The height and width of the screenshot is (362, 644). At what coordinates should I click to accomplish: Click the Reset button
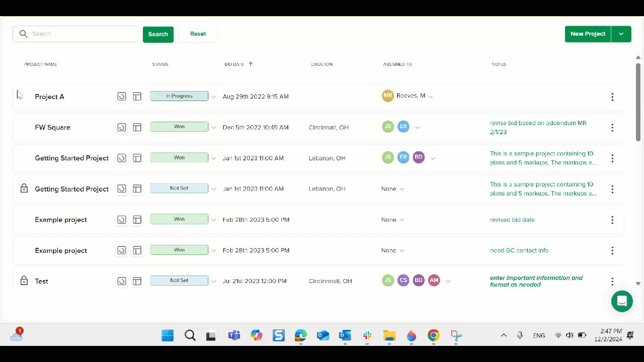[x=198, y=34]
